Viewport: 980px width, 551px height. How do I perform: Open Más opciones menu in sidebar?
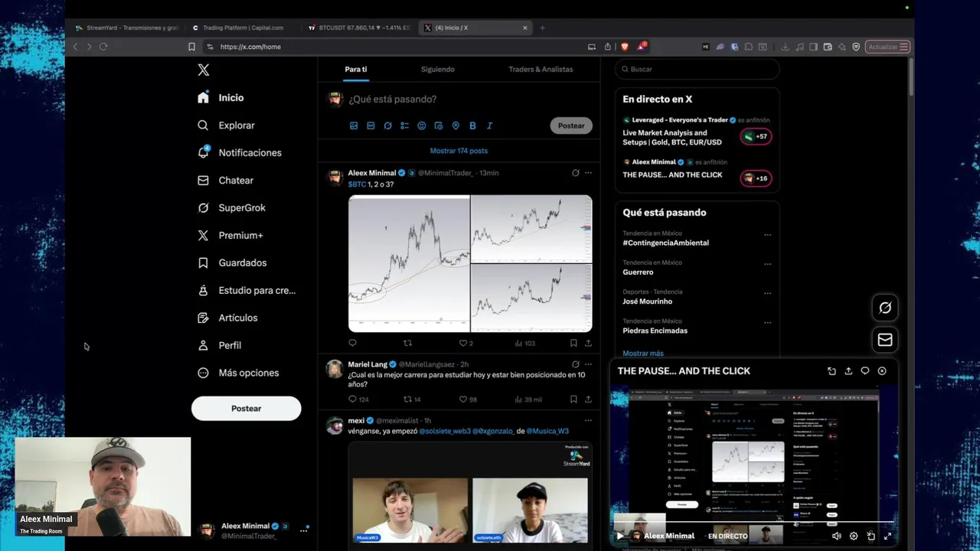(x=238, y=373)
